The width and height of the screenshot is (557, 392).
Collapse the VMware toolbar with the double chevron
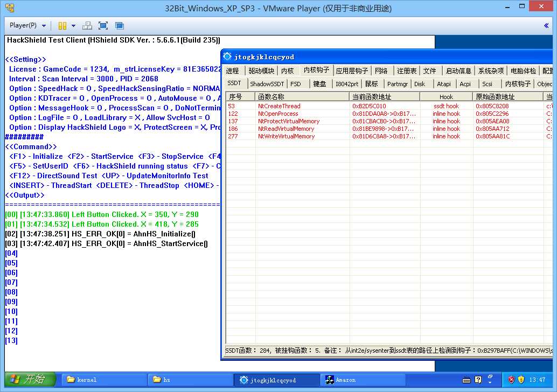(x=546, y=25)
